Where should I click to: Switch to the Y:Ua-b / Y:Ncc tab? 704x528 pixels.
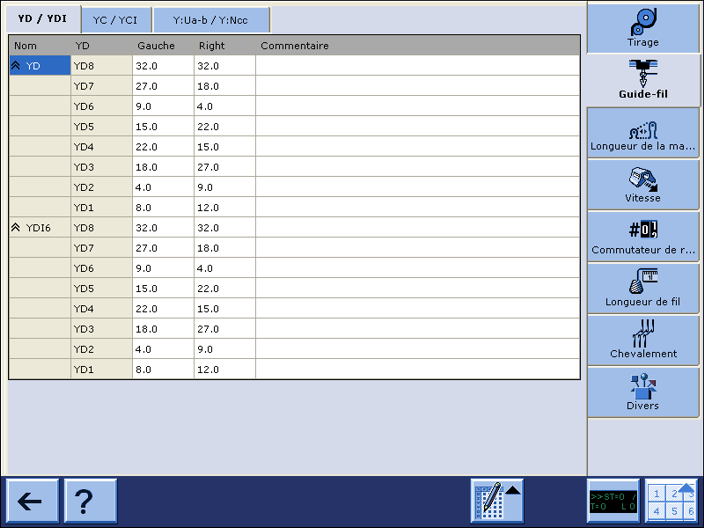[211, 19]
